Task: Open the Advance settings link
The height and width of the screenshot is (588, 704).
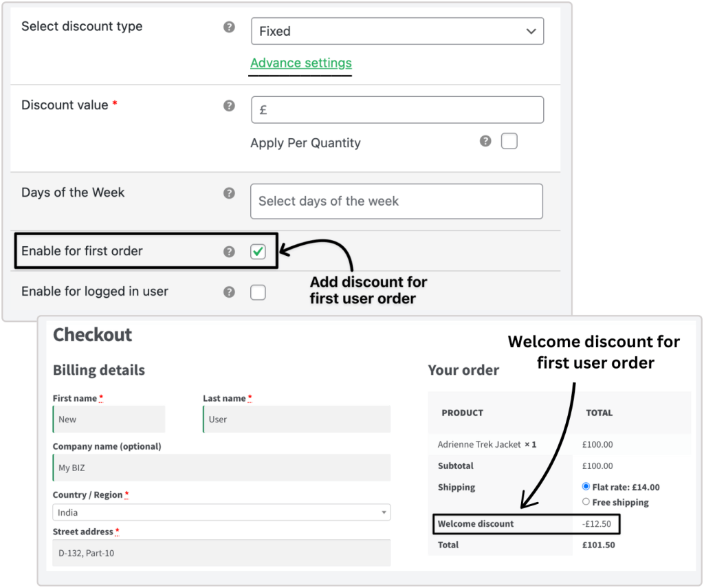Action: [301, 63]
